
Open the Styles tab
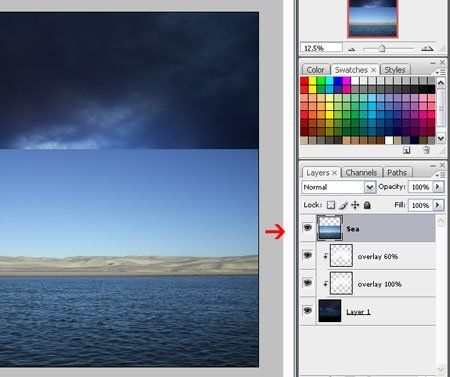click(395, 70)
